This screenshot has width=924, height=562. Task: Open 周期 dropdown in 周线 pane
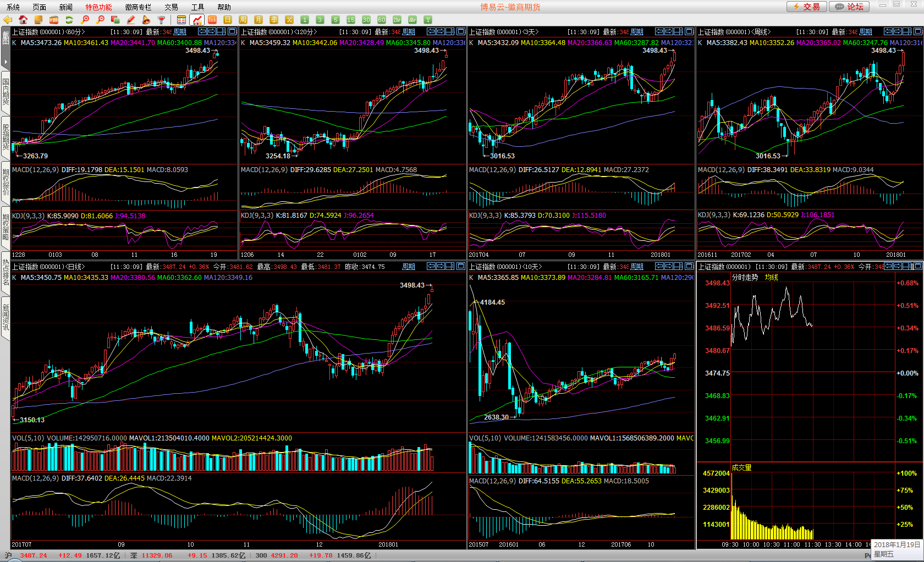tap(866, 32)
